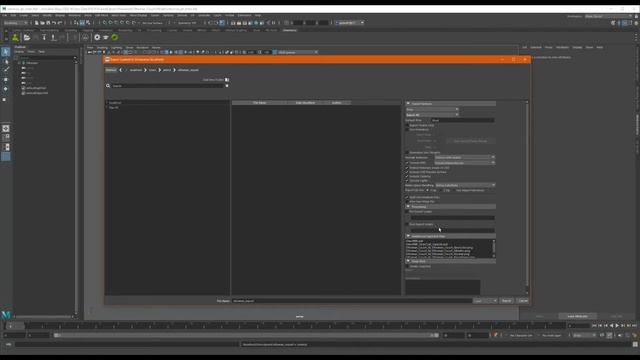Viewport: 640px width, 360px height.
Task: Switch to the Omniverse shelf tab
Action: (290, 30)
